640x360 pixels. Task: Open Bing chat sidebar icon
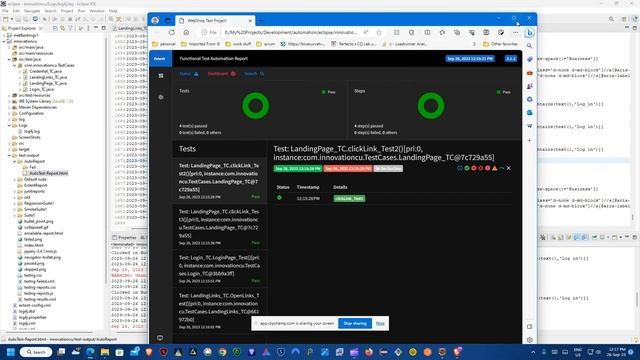[x=529, y=32]
